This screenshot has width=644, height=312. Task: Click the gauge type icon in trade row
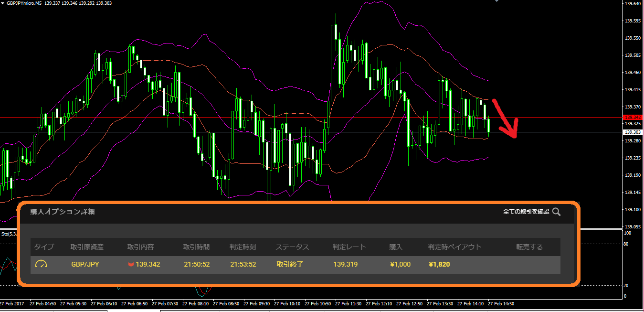(41, 264)
